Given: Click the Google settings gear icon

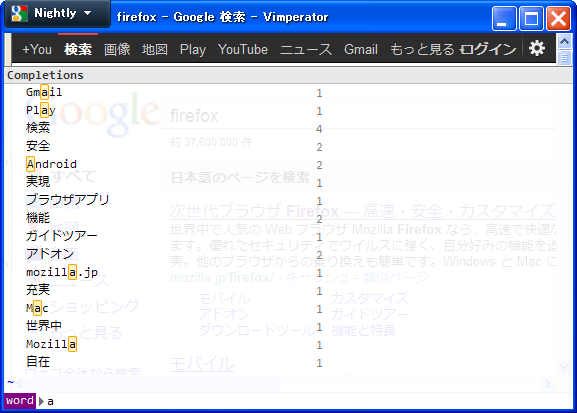Looking at the screenshot, I should (x=537, y=48).
